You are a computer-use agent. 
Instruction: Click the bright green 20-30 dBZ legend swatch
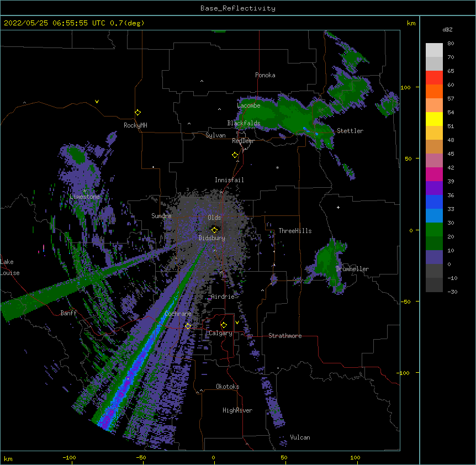[434, 230]
